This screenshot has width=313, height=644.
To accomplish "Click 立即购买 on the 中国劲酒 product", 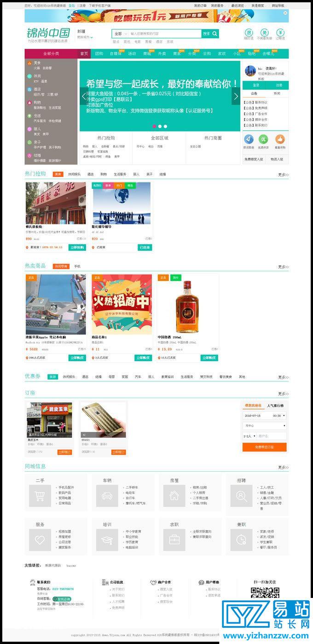I will (209, 358).
